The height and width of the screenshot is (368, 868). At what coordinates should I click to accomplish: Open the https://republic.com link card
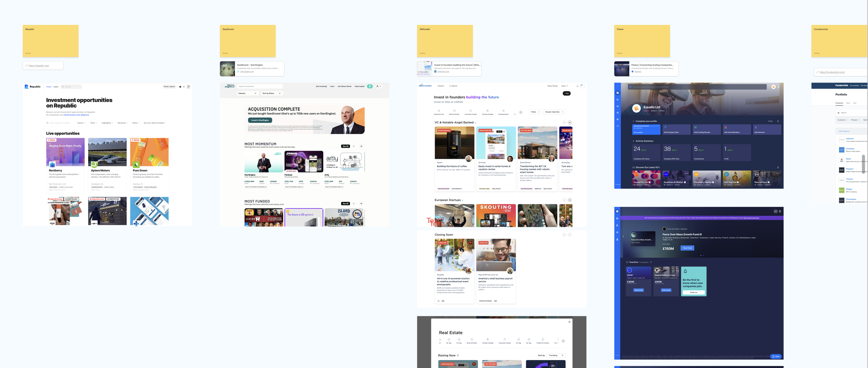pyautogui.click(x=43, y=66)
